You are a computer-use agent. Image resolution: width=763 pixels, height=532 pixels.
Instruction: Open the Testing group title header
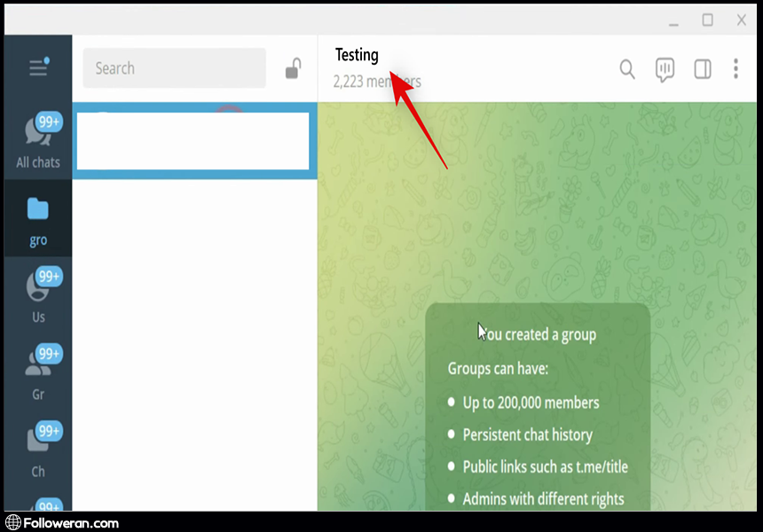click(357, 55)
